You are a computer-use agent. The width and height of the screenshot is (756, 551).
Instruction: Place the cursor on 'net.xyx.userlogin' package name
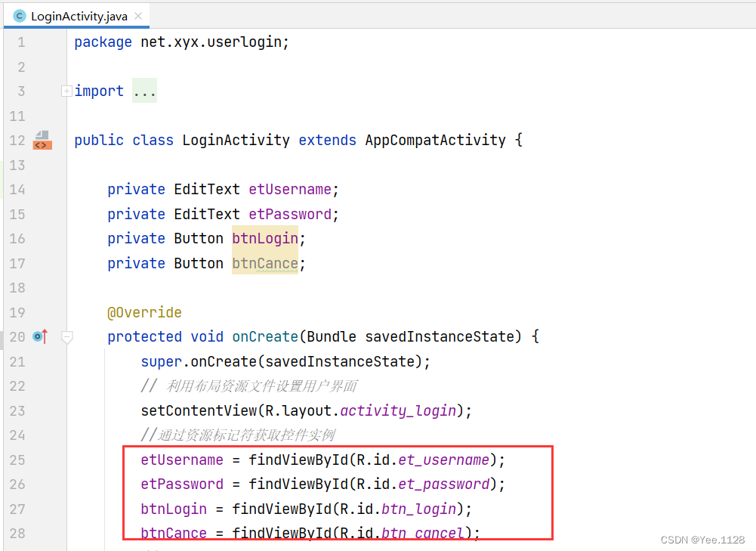(x=211, y=42)
